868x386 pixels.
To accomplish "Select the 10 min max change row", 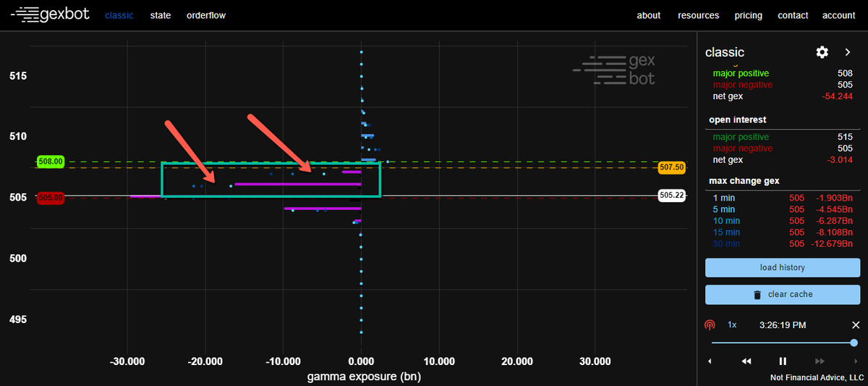I will click(783, 220).
